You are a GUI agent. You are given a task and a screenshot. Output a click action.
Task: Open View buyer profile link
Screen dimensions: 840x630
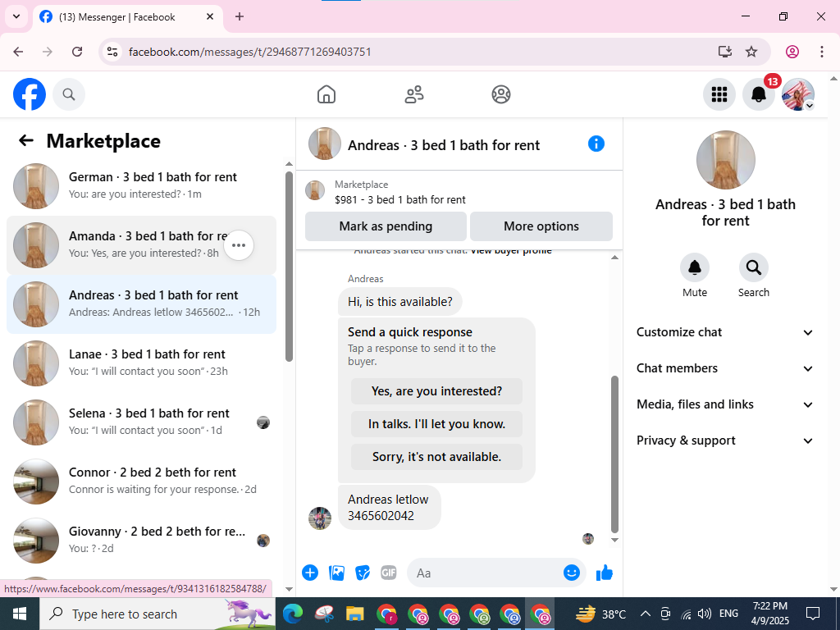point(511,251)
